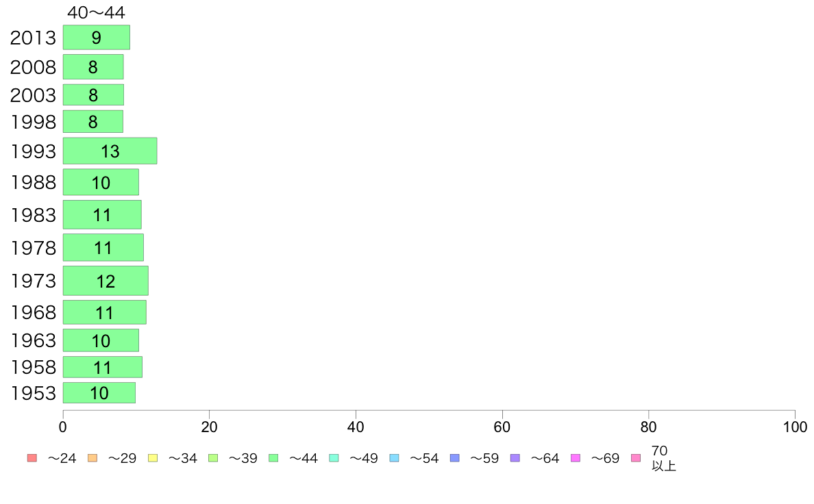This screenshot has width=814, height=504.
Task: Click the 1973 bar labeled 12
Action: (x=106, y=281)
